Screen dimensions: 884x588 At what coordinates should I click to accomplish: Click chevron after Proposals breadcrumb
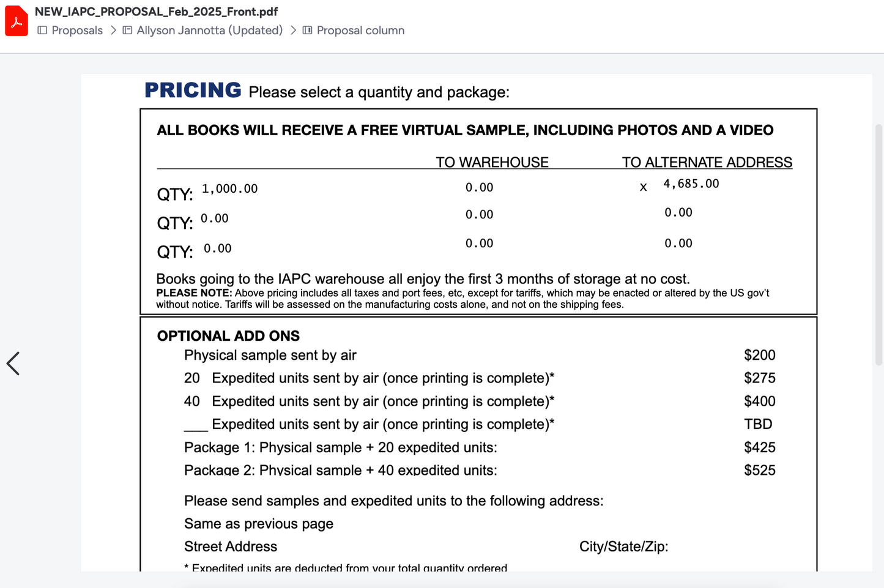point(113,30)
